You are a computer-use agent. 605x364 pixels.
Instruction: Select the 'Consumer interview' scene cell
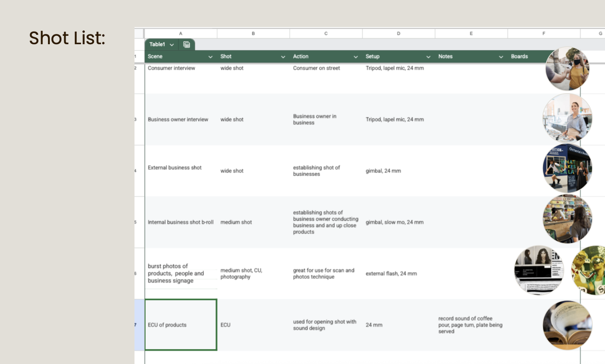pos(181,78)
